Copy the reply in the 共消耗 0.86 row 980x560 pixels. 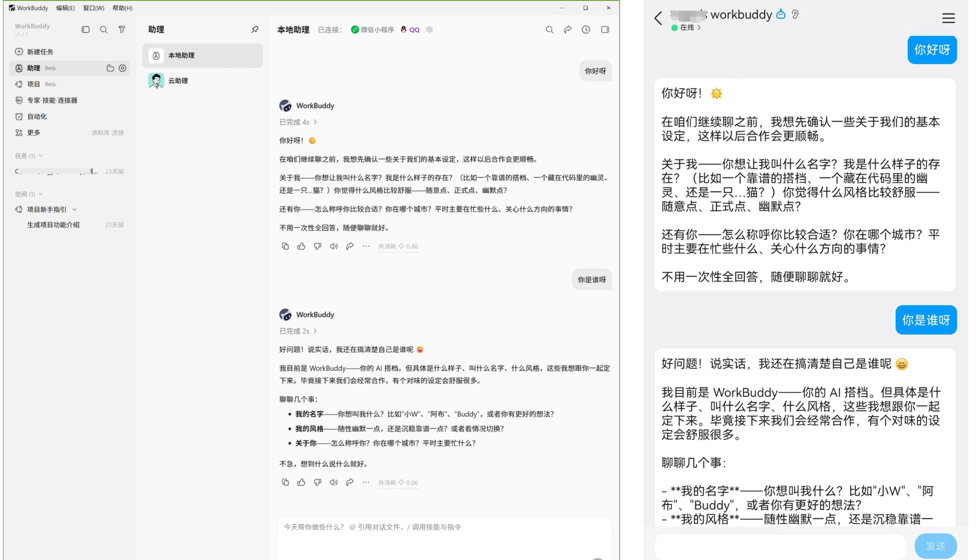click(x=285, y=246)
